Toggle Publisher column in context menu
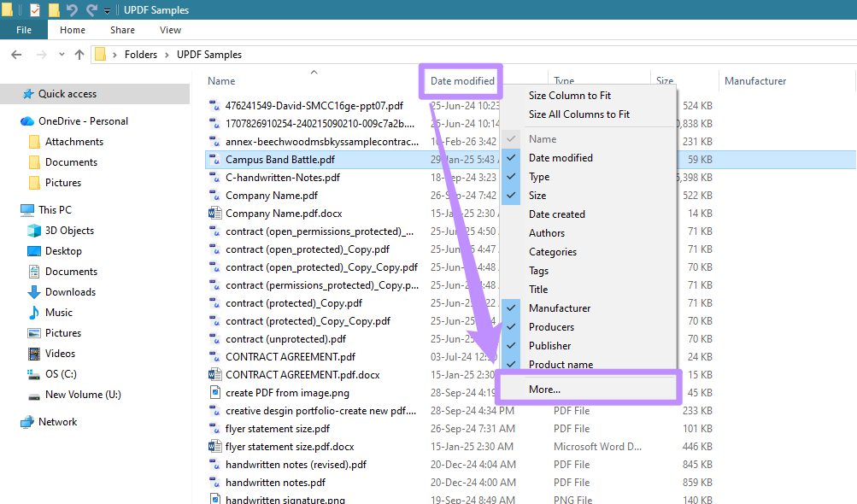Image resolution: width=857 pixels, height=504 pixels. [x=549, y=346]
